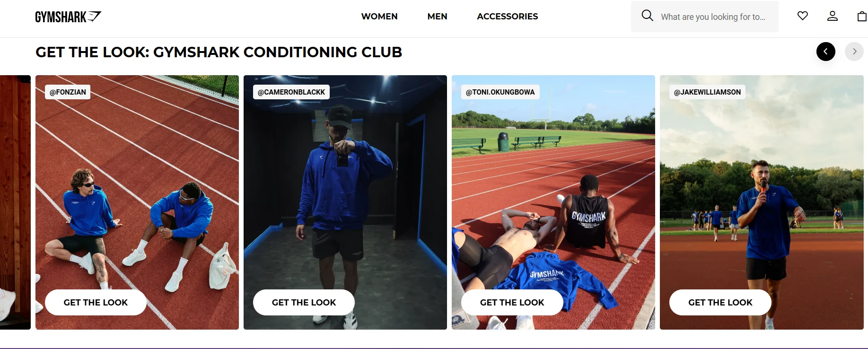Get the look for @TONI.OKUNGBOWA
This screenshot has height=349, width=868.
[x=512, y=302]
